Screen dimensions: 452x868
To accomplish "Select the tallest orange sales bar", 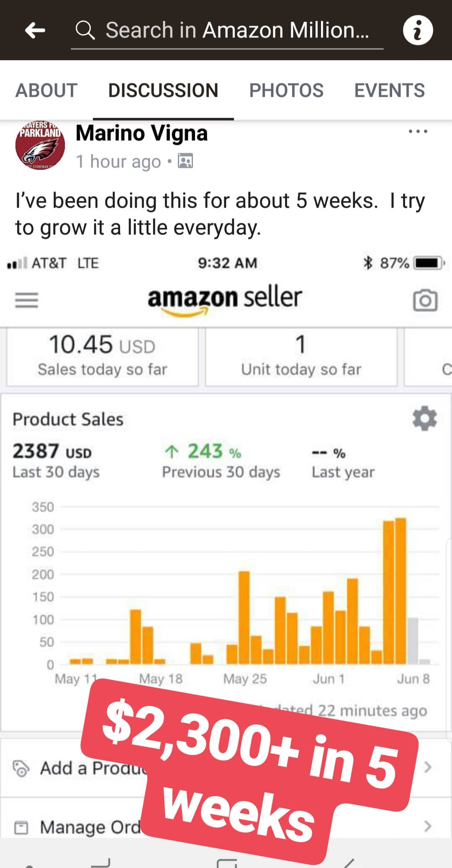I will [401, 591].
